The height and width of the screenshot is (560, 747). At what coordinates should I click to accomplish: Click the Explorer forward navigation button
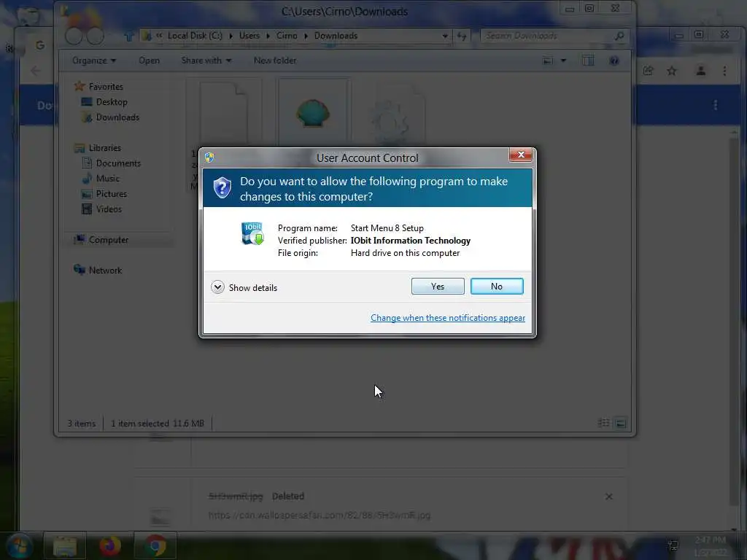click(x=95, y=36)
